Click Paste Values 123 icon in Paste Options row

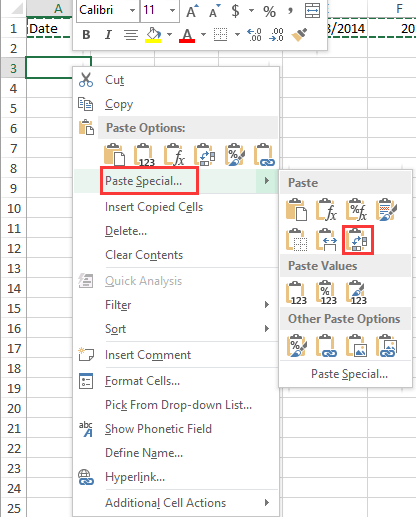tap(144, 155)
